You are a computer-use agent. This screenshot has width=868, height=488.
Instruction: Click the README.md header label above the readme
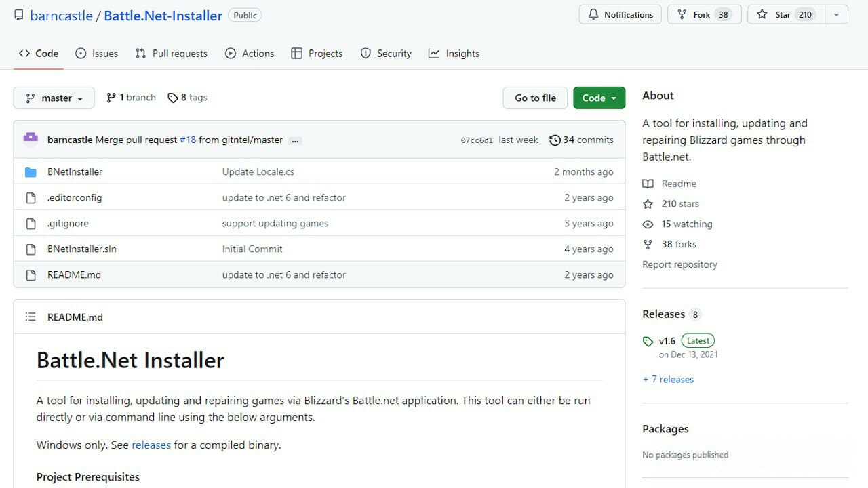[75, 317]
